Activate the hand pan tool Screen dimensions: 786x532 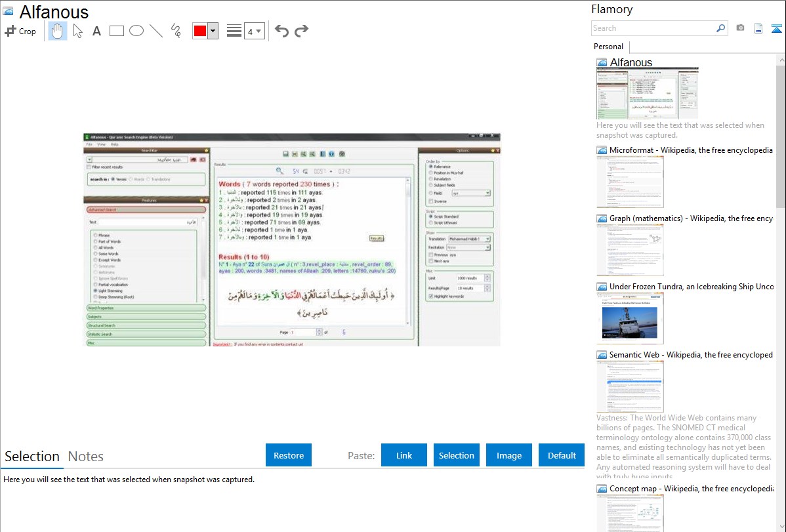pos(58,31)
